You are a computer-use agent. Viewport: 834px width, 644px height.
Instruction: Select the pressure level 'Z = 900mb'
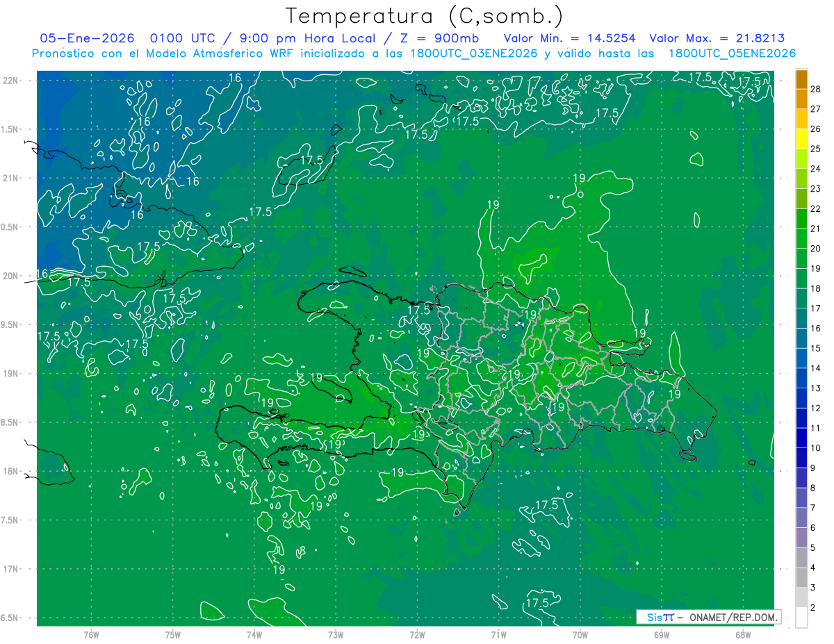coord(439,38)
